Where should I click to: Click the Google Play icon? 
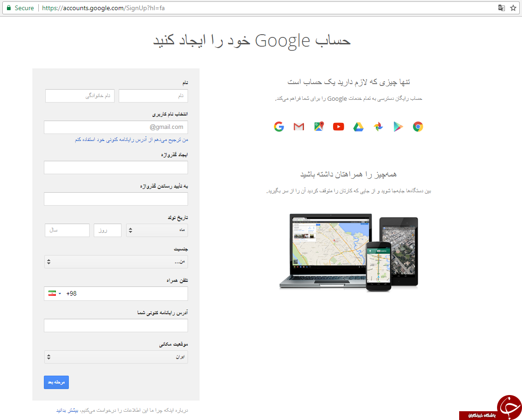point(398,127)
